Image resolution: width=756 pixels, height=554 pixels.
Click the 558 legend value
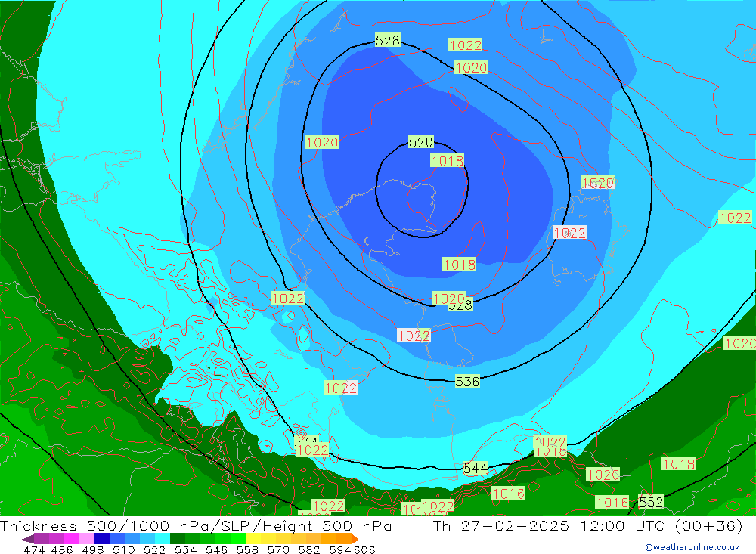coord(247,549)
